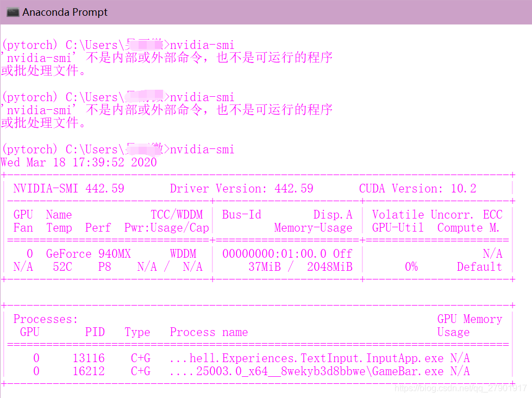This screenshot has width=532, height=398.
Task: Click the 'GPU Memory' header text
Action: pyautogui.click(x=470, y=319)
